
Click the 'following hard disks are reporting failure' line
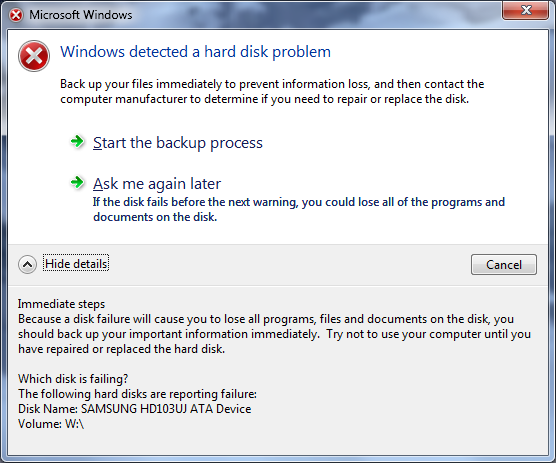click(x=137, y=394)
